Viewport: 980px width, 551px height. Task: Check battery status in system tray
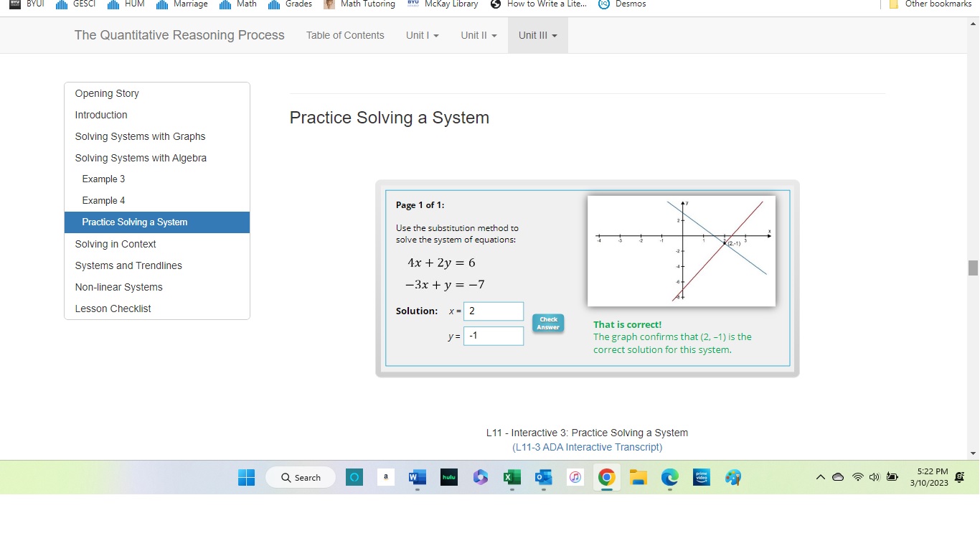[893, 478]
